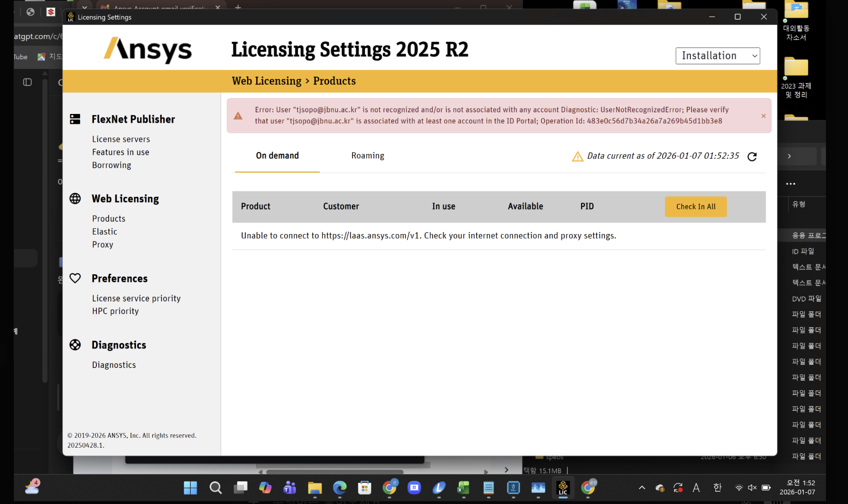
Task: Show hidden system tray icons chevron
Action: 642,488
